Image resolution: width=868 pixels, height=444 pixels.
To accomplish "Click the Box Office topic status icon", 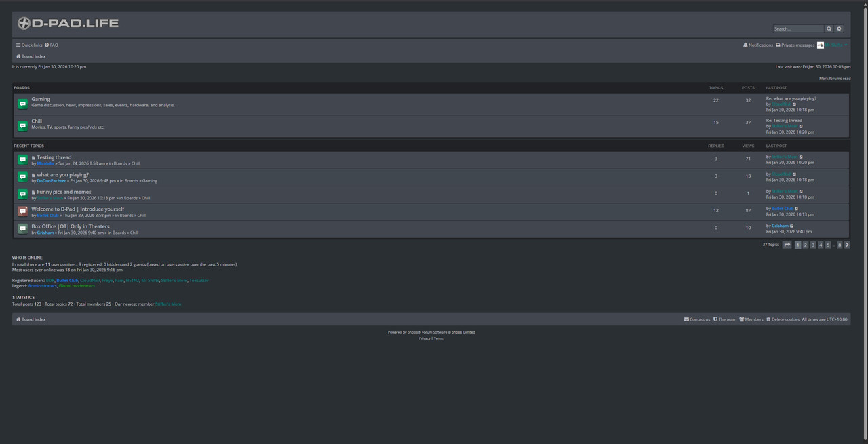I will tap(22, 229).
